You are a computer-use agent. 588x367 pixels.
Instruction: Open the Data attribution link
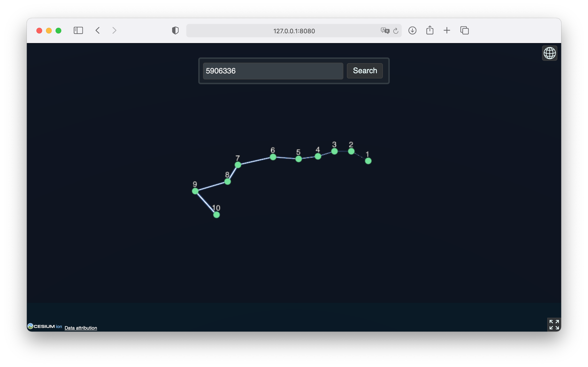(x=81, y=328)
